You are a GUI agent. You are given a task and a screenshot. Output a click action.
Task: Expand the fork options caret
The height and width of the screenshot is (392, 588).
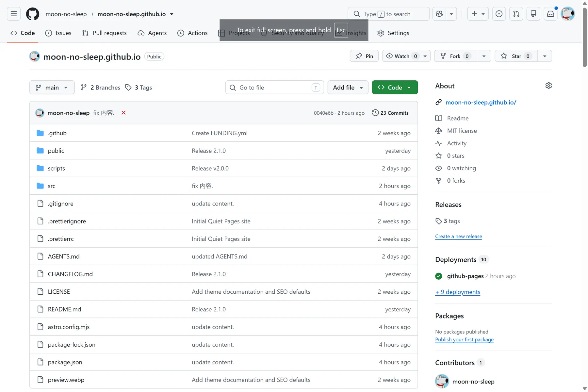tap(484, 56)
